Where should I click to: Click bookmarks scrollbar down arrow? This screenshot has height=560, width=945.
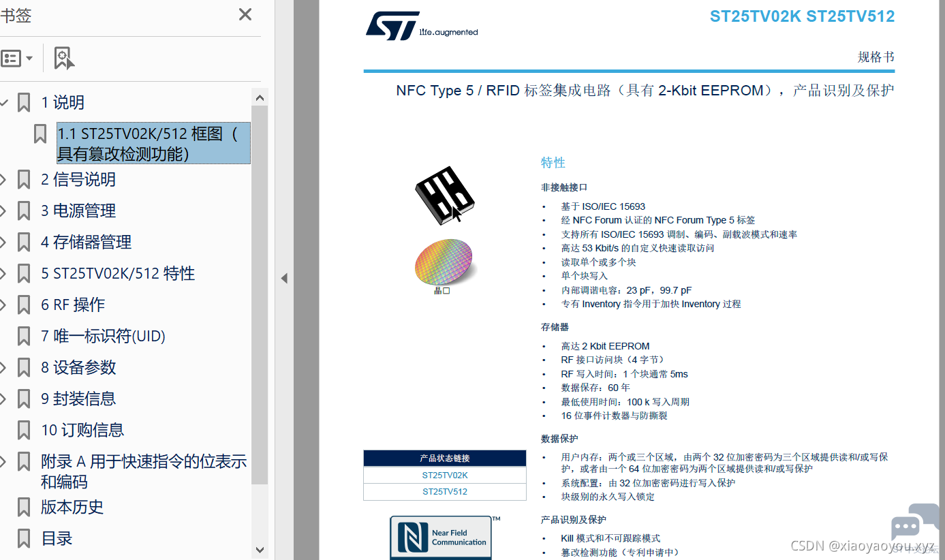click(x=260, y=549)
